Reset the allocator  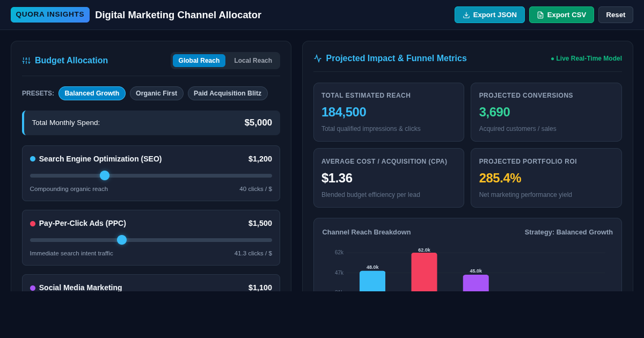click(616, 14)
